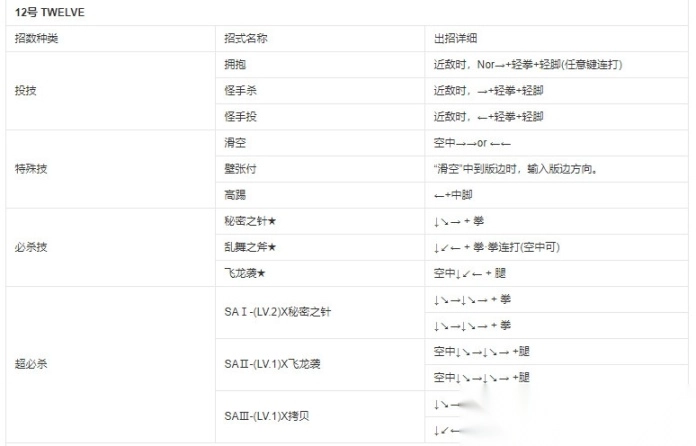This screenshot has width=696, height=446.
Task: Click the '秘密之针★' special move cell
Action: click(250, 221)
